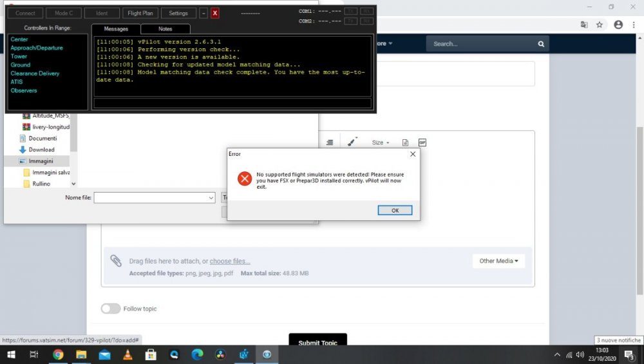Click the text alignment icon in editor
This screenshot has height=364, width=644.
click(329, 142)
